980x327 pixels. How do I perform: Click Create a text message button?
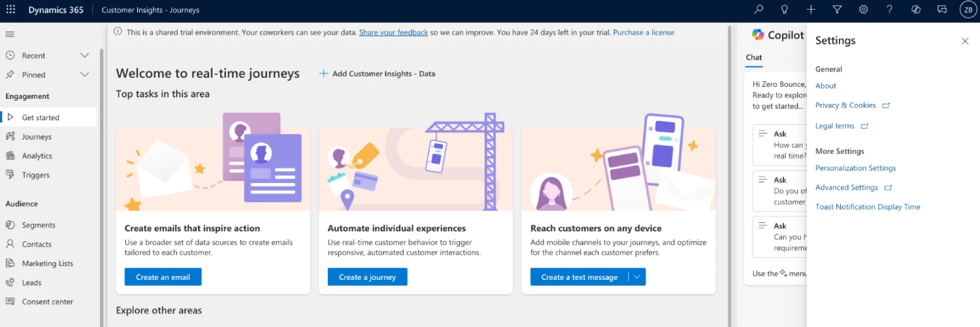[x=579, y=277]
